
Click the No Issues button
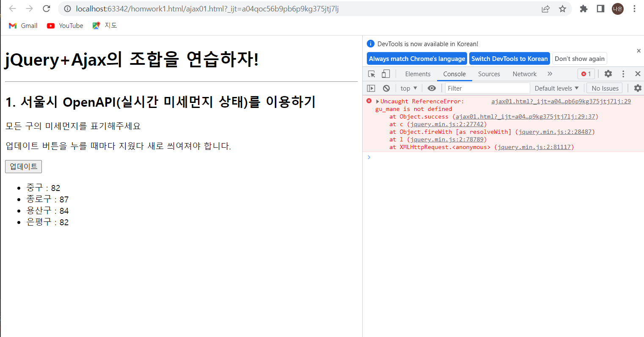[x=605, y=88]
